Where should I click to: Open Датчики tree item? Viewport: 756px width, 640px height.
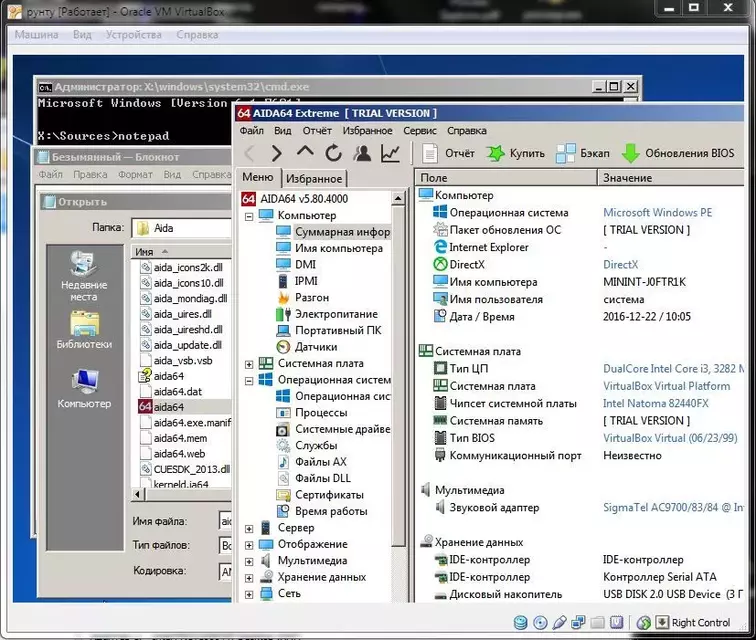307,347
